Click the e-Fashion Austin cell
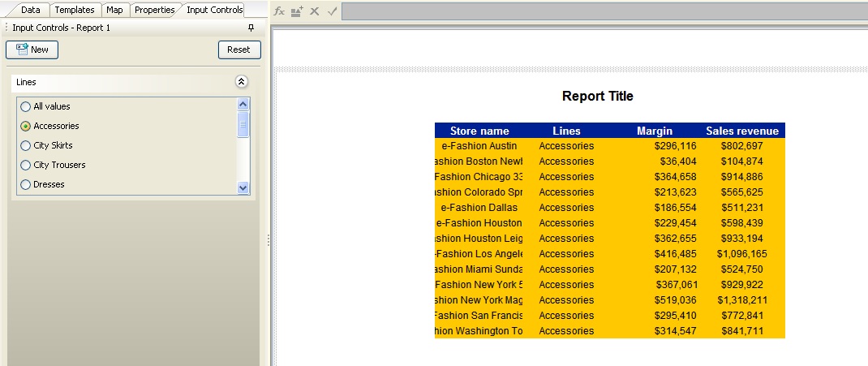868x366 pixels. (x=479, y=146)
